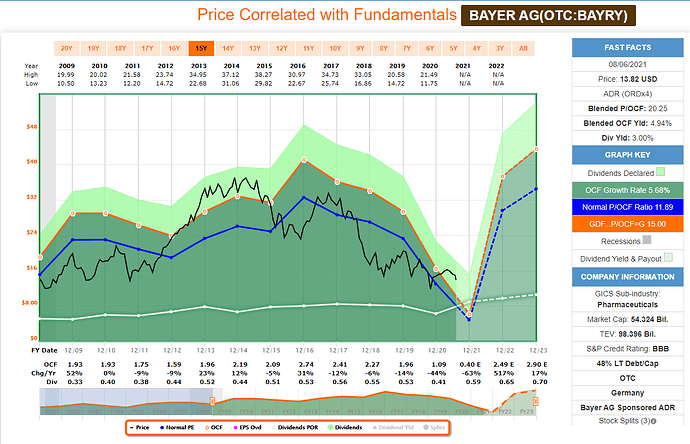Select the 18Y time range tab
The image size is (690, 444).
click(120, 48)
